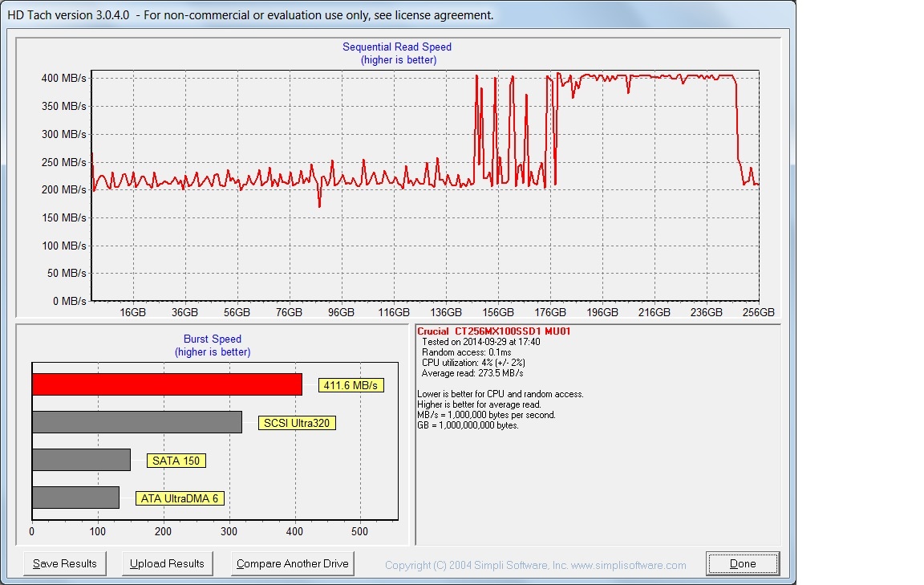Click the 300 burst axis label
This screenshot has height=585, width=924.
[229, 532]
